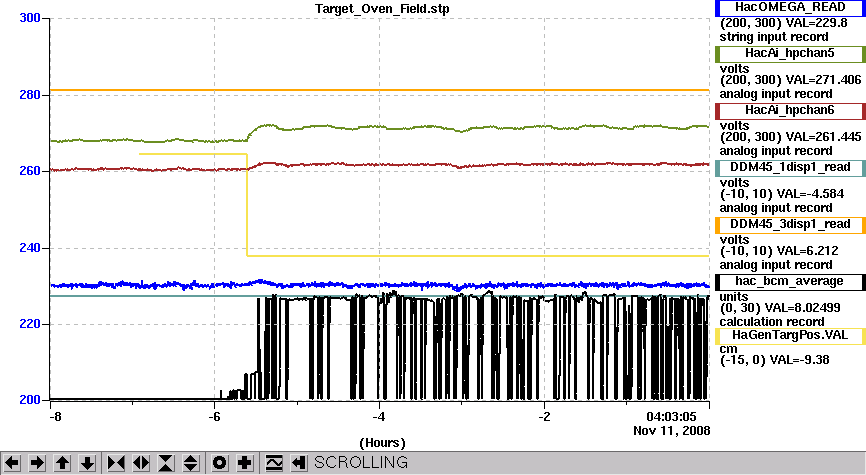This screenshot has height=475, width=866.
Task: Select the DDM45_3disp1_read legend entry
Action: pyautogui.click(x=790, y=224)
